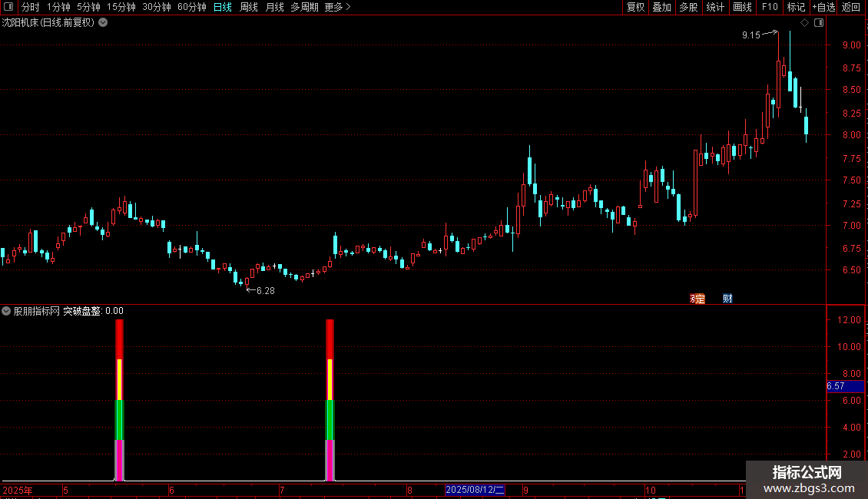Open 多周期 multi-period view
Image resolution: width=868 pixels, height=499 pixels.
(304, 7)
